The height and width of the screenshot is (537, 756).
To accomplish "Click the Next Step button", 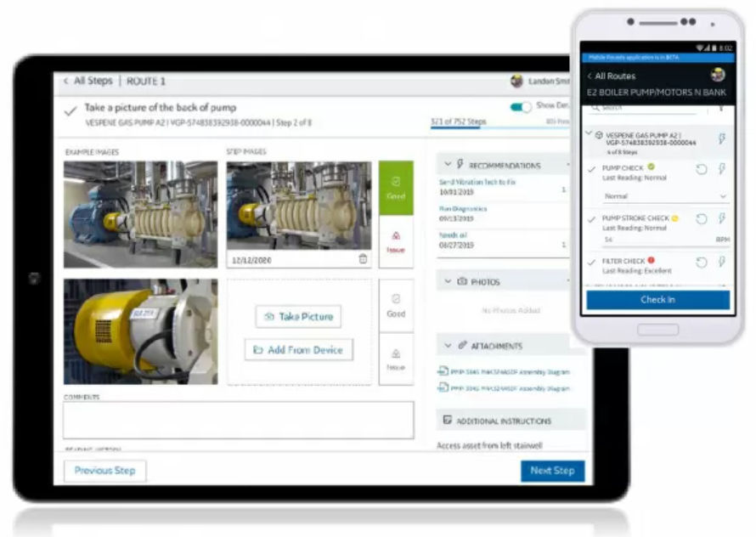I will click(552, 471).
